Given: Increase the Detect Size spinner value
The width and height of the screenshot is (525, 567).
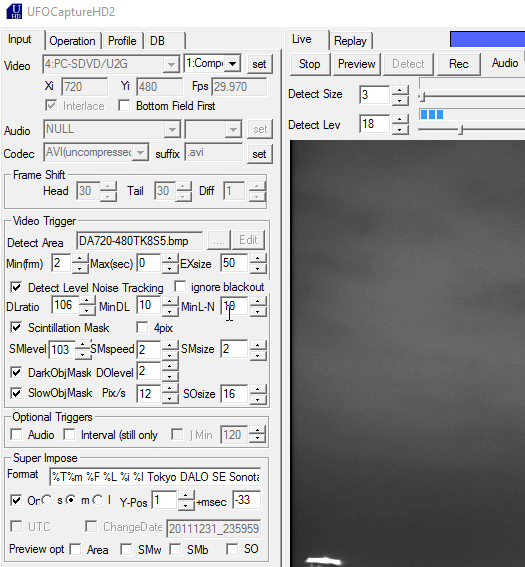Looking at the screenshot, I should (x=400, y=90).
